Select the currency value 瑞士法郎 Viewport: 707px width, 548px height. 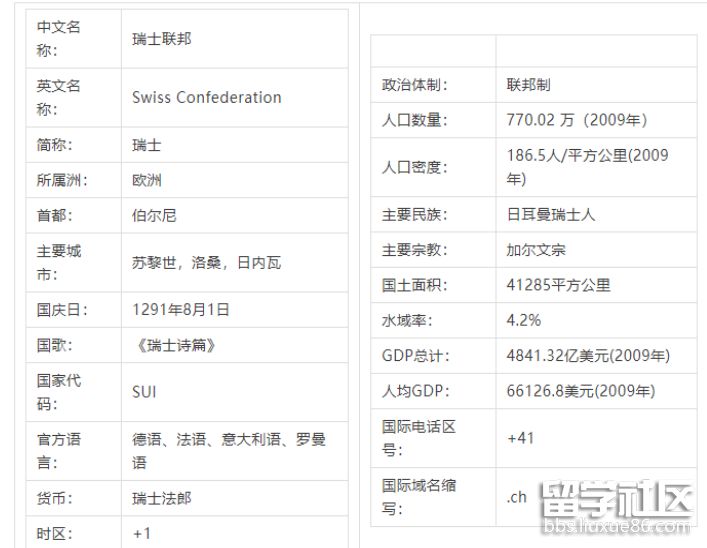point(161,498)
